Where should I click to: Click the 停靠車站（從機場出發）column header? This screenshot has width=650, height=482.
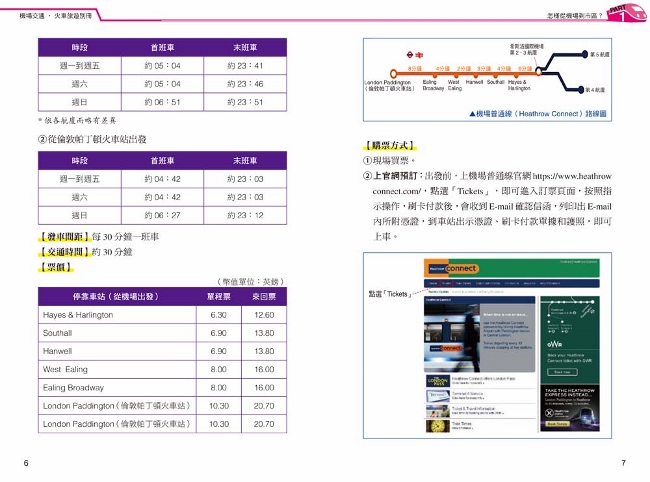(x=117, y=296)
